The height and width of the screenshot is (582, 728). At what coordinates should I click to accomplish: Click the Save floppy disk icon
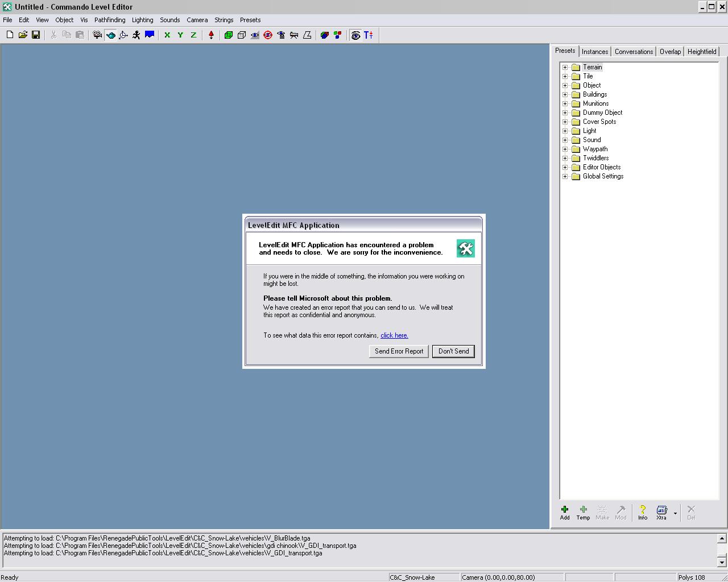36,35
